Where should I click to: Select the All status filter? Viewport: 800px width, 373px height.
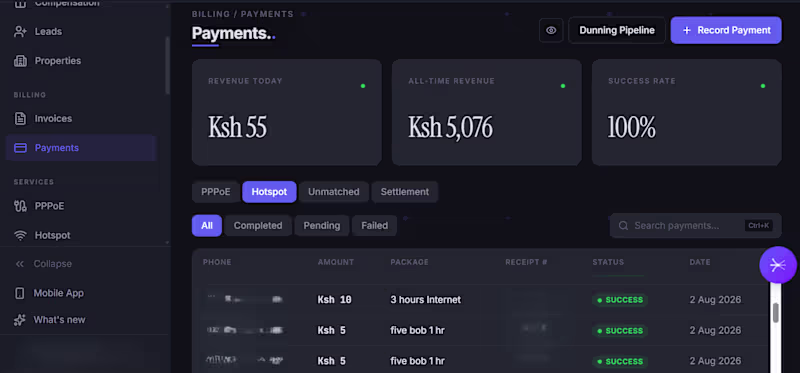point(207,226)
